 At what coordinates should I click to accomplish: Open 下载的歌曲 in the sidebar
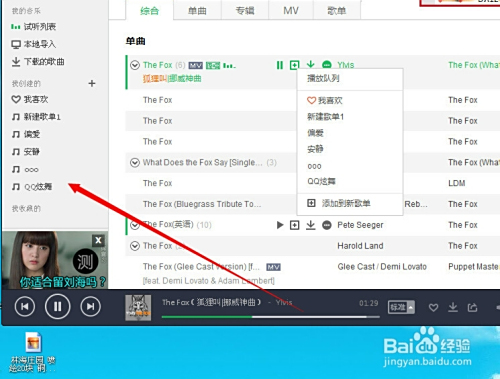pos(38,62)
